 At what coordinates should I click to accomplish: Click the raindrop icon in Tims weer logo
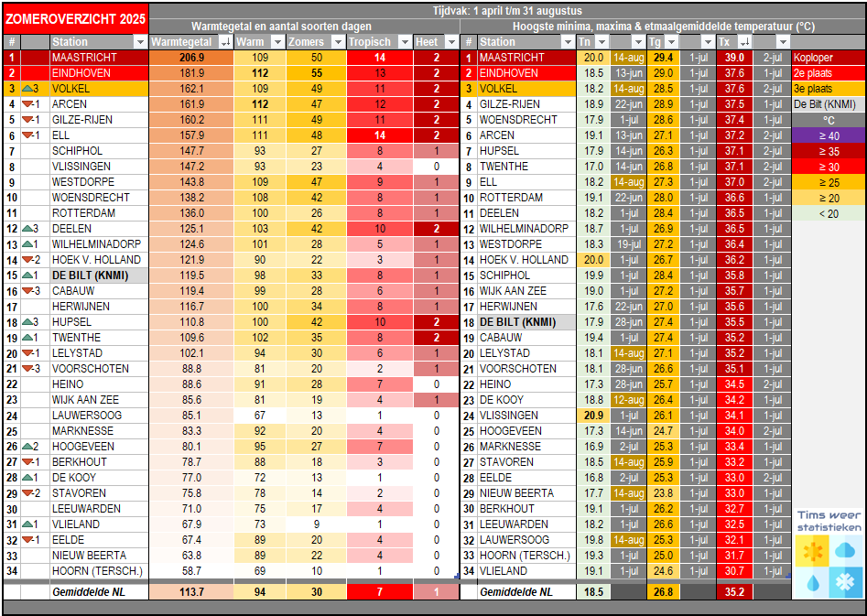(x=812, y=582)
